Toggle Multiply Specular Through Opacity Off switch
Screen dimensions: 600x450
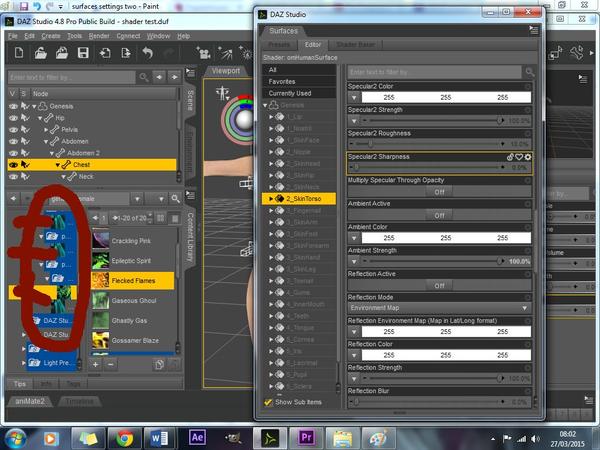pyautogui.click(x=439, y=192)
